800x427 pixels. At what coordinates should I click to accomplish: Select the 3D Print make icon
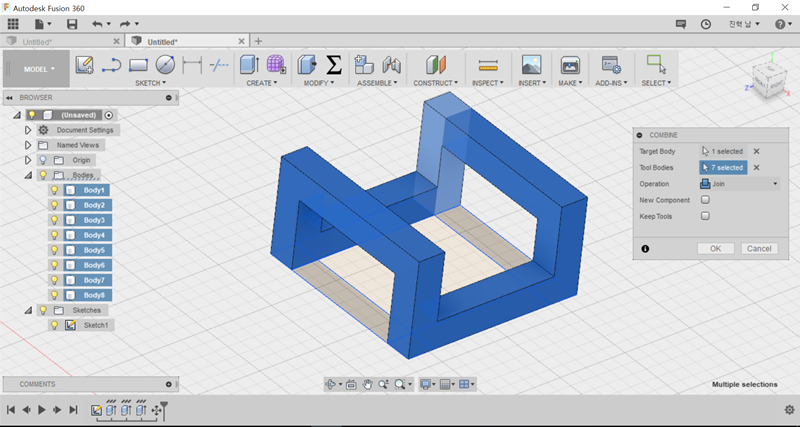pos(570,65)
